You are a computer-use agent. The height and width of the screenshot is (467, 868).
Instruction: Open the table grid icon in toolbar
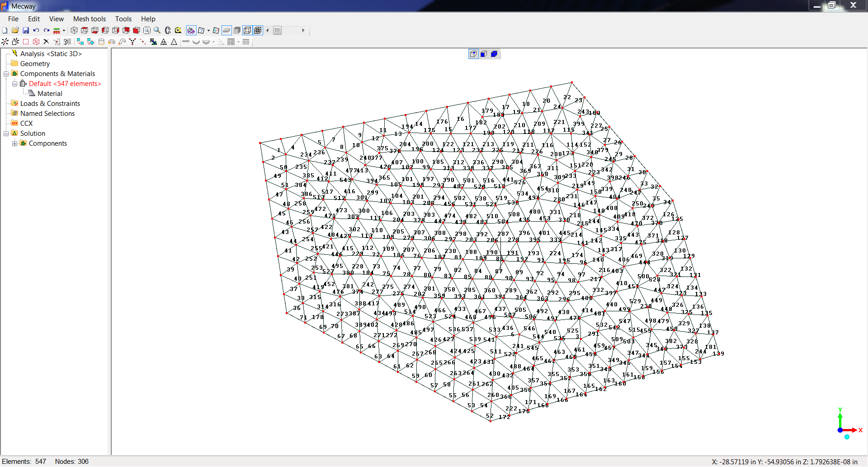246,42
